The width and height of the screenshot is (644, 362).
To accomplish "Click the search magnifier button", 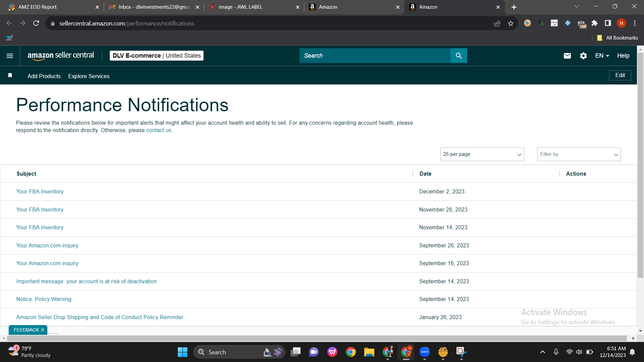I will (x=459, y=56).
